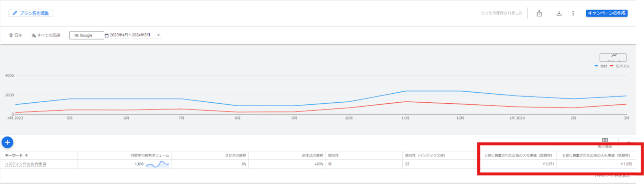Click the プラン名を編集 button

(x=31, y=13)
